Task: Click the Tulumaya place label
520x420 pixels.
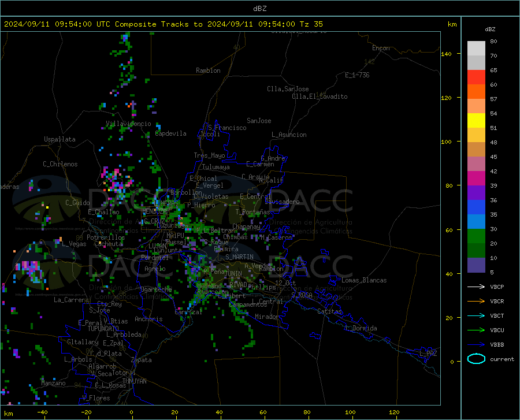Action: (x=216, y=167)
